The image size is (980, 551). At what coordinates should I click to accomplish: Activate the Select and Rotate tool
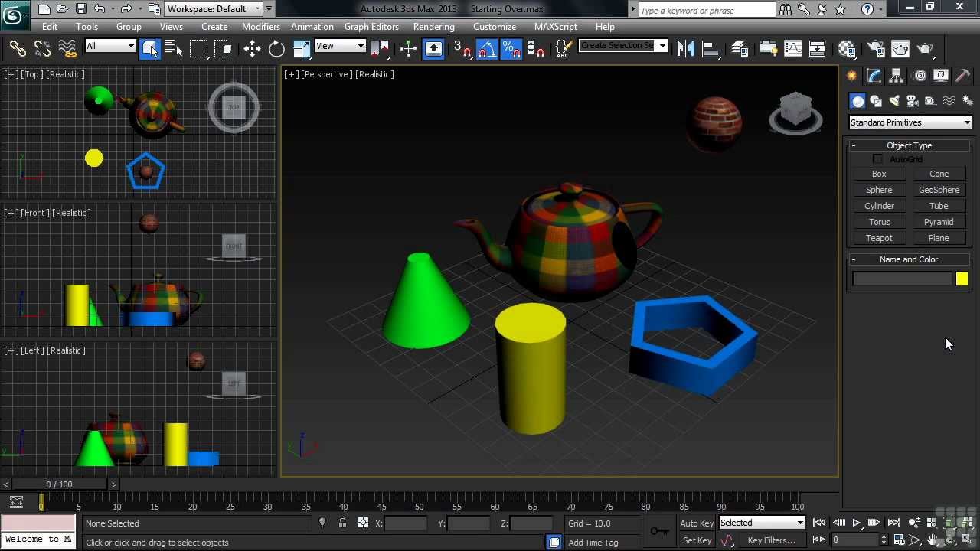pyautogui.click(x=276, y=49)
